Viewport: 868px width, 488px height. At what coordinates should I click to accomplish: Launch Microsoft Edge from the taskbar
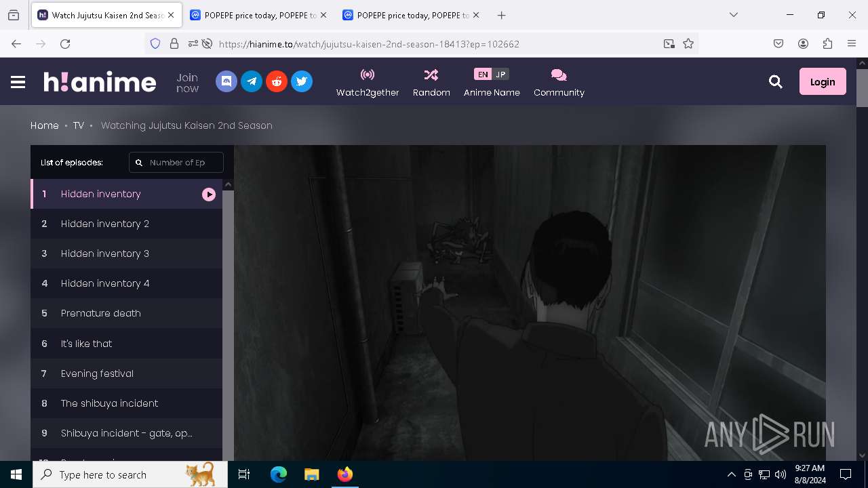point(278,474)
